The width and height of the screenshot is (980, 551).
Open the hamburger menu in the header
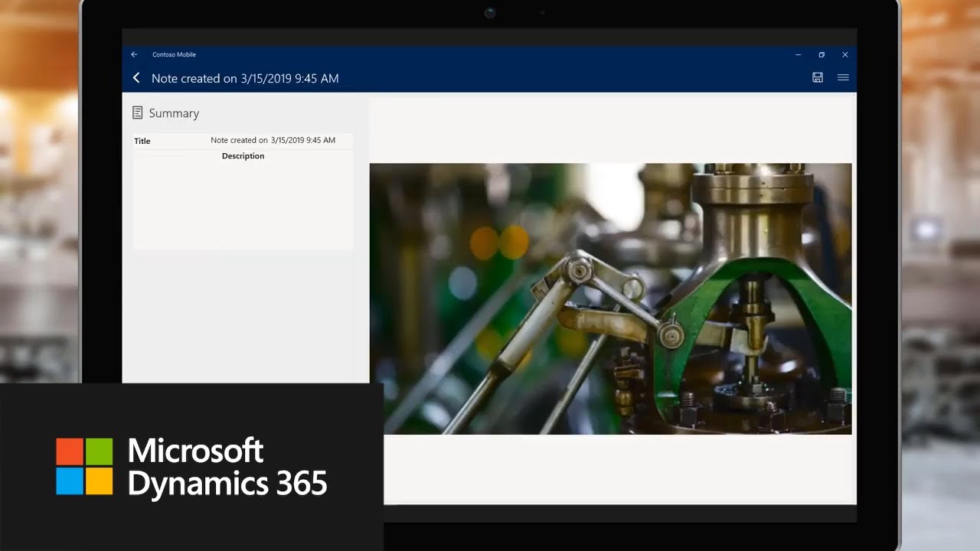843,78
